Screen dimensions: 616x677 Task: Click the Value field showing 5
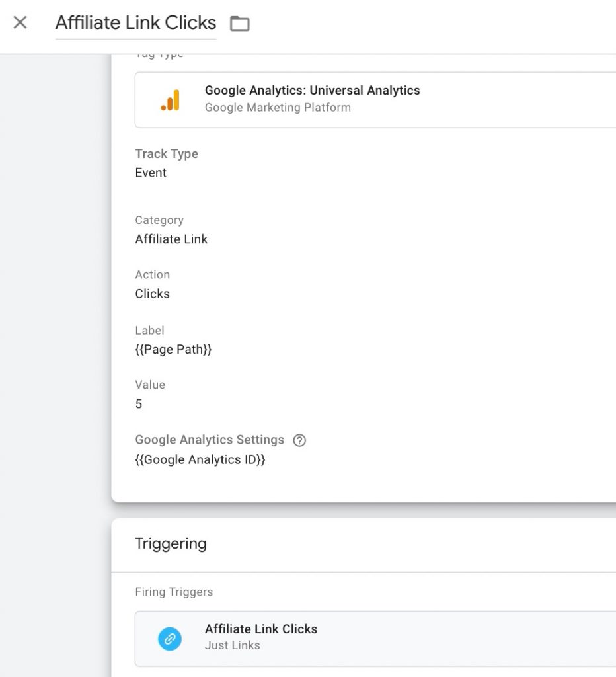[139, 404]
